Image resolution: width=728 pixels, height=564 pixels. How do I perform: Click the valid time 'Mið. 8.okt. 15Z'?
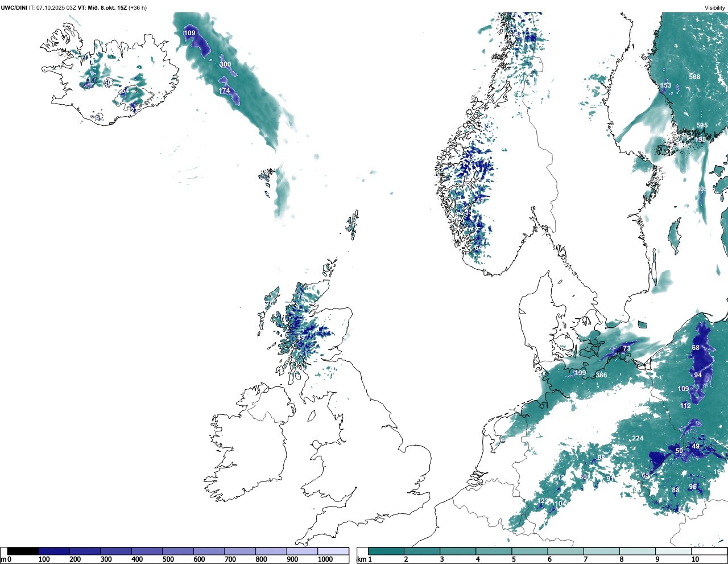click(107, 8)
